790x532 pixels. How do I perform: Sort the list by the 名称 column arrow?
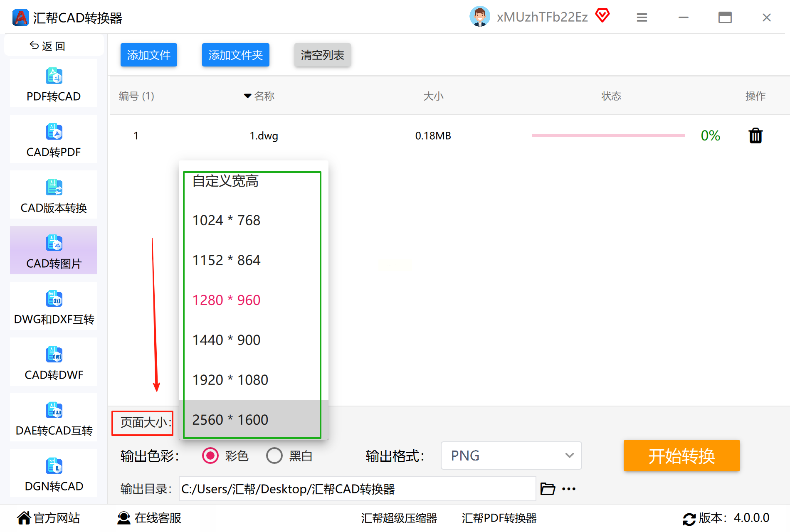click(x=247, y=96)
